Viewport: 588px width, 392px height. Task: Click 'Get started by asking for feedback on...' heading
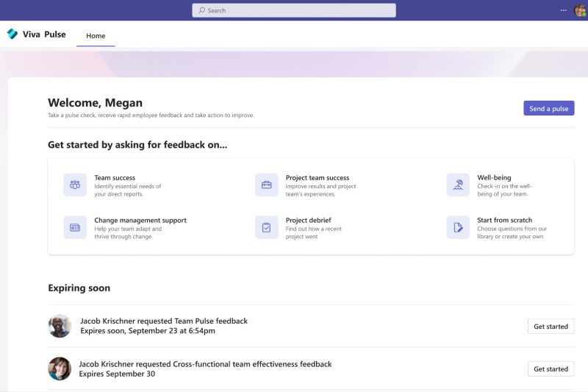(x=137, y=145)
